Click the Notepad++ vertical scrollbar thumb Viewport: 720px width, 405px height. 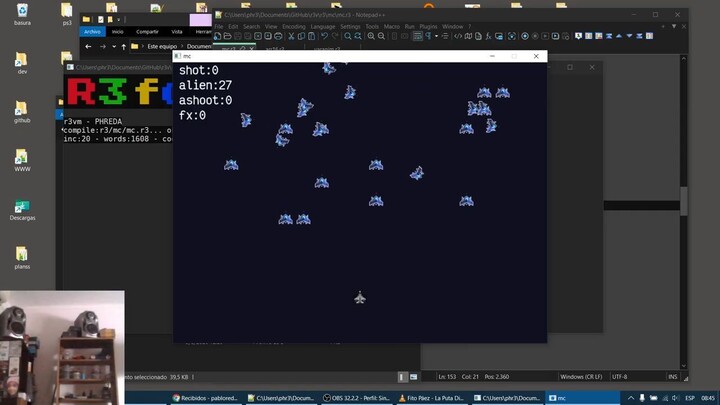tap(683, 201)
